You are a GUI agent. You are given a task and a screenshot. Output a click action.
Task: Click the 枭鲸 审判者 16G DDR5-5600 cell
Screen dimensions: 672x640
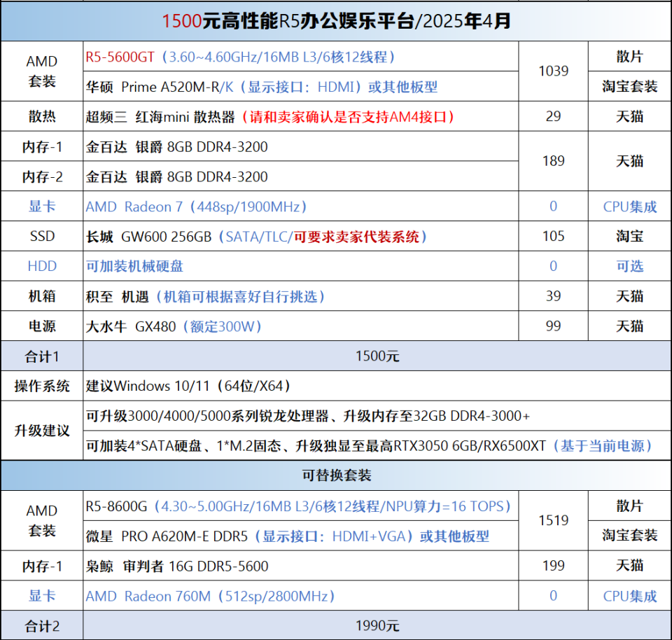(x=301, y=566)
